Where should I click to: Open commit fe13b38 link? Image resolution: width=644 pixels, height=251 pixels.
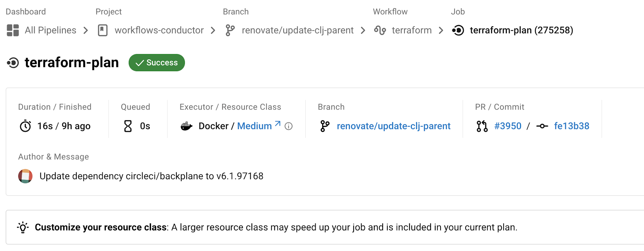(572, 126)
